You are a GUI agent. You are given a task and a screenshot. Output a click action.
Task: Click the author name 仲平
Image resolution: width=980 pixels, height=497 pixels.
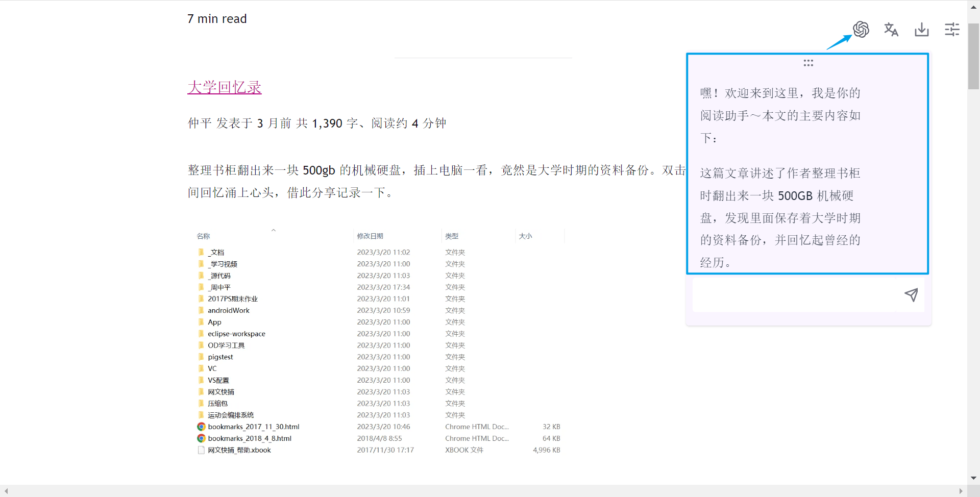pyautogui.click(x=199, y=122)
